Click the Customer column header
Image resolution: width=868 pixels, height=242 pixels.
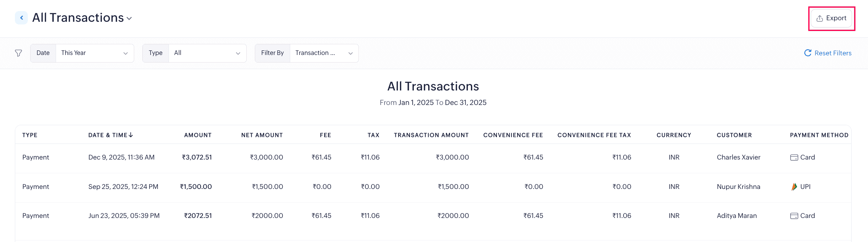click(734, 135)
